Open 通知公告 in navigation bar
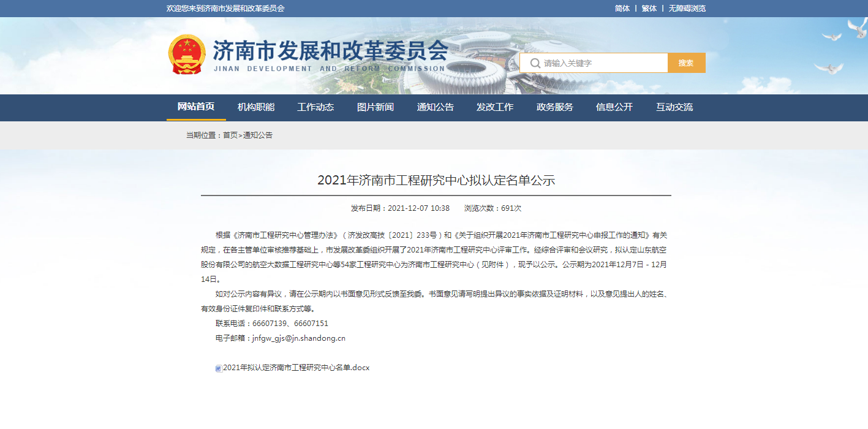 coord(436,107)
